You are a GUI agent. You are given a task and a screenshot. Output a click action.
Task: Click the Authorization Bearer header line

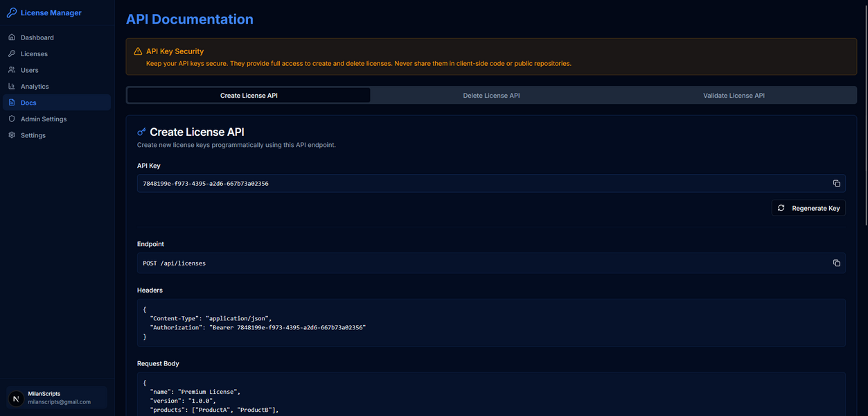click(258, 327)
